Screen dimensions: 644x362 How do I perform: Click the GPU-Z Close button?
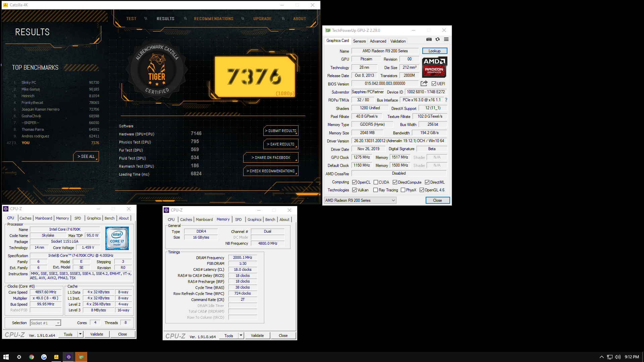(x=437, y=200)
